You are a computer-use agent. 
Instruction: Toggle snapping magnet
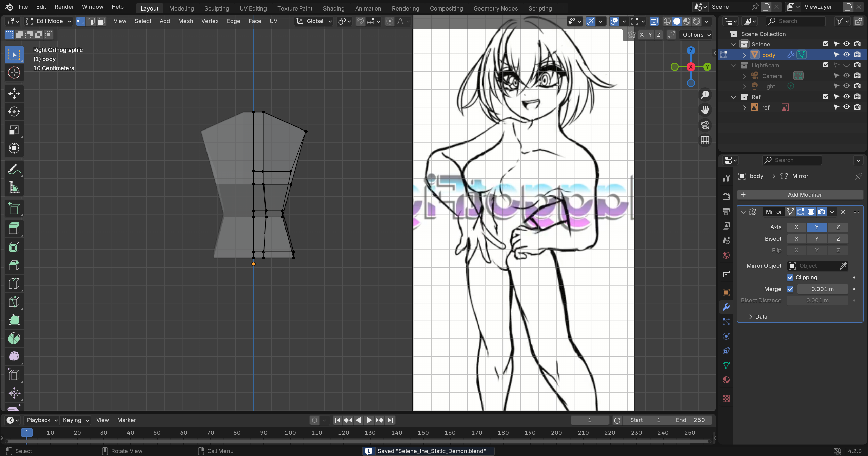coord(360,21)
